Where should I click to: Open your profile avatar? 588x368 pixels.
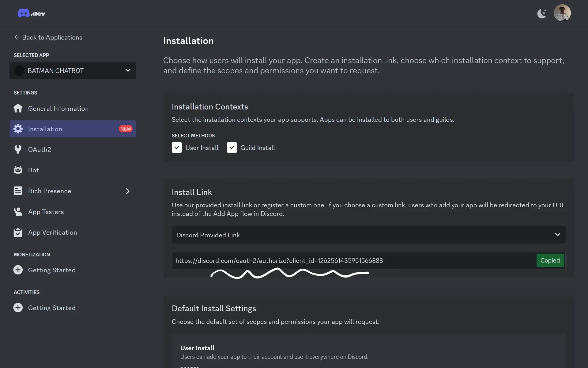(x=563, y=13)
